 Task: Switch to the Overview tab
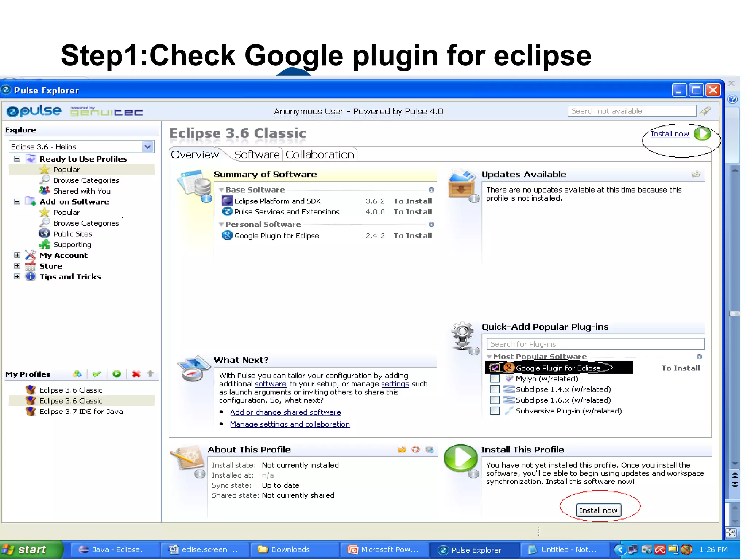(x=195, y=155)
